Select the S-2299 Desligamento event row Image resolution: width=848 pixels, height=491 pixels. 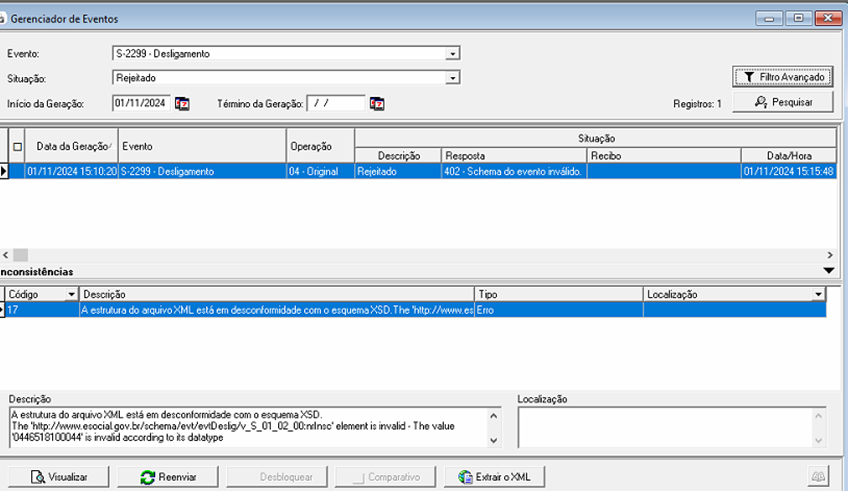point(200,172)
